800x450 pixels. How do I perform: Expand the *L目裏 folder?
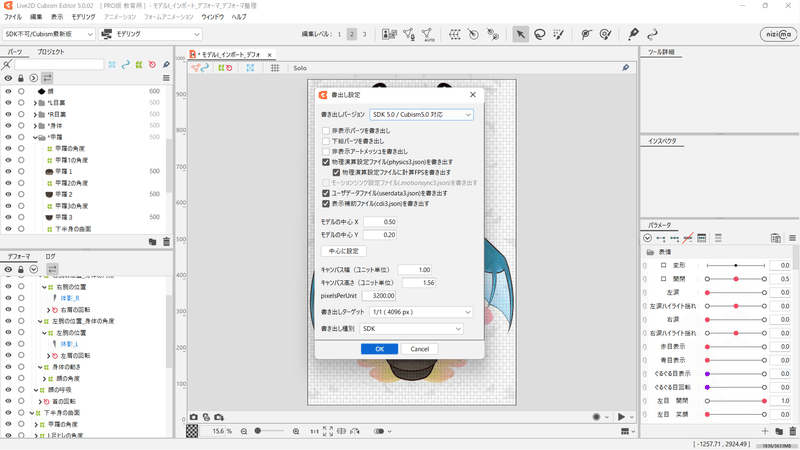pyautogui.click(x=35, y=103)
